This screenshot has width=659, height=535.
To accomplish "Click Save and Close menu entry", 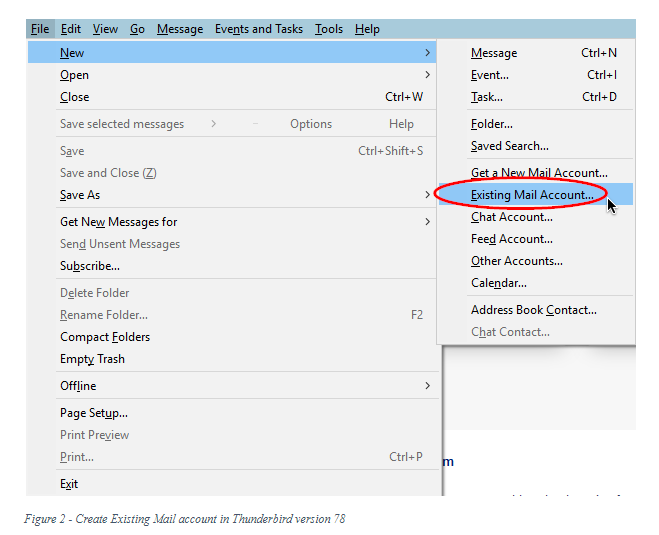I will pyautogui.click(x=232, y=173).
